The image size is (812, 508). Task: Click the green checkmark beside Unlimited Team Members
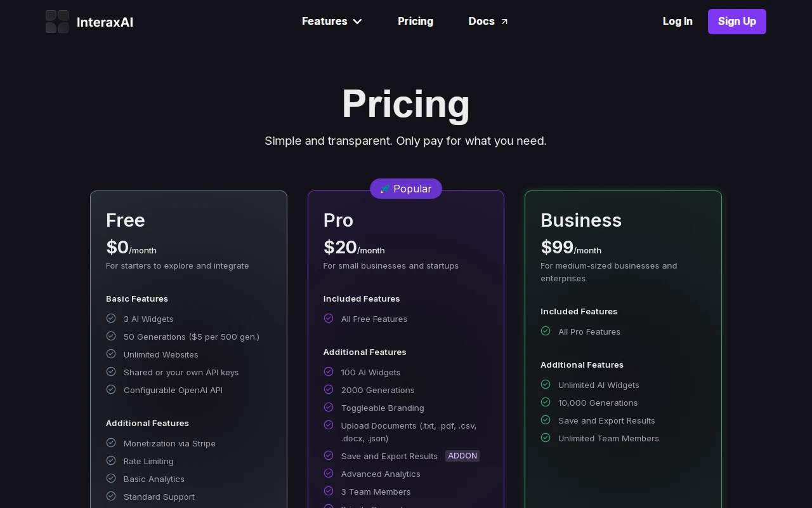546,438
